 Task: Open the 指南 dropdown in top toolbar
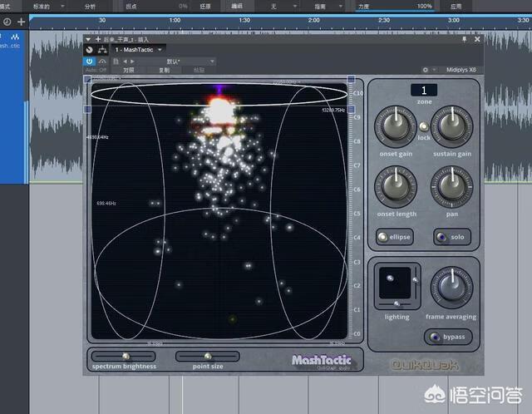328,6
